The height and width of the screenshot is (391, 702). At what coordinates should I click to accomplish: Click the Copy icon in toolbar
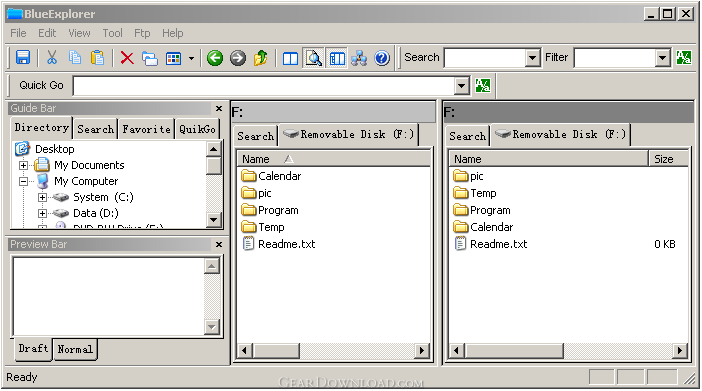[75, 58]
